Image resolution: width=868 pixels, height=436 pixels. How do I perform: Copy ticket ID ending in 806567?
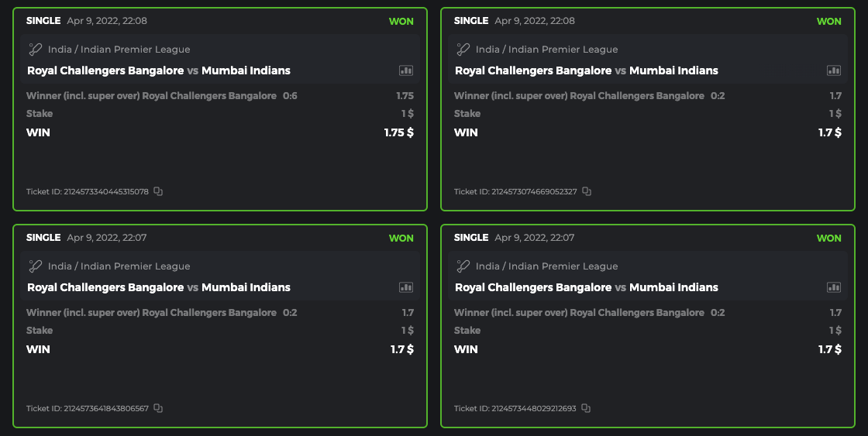158,408
